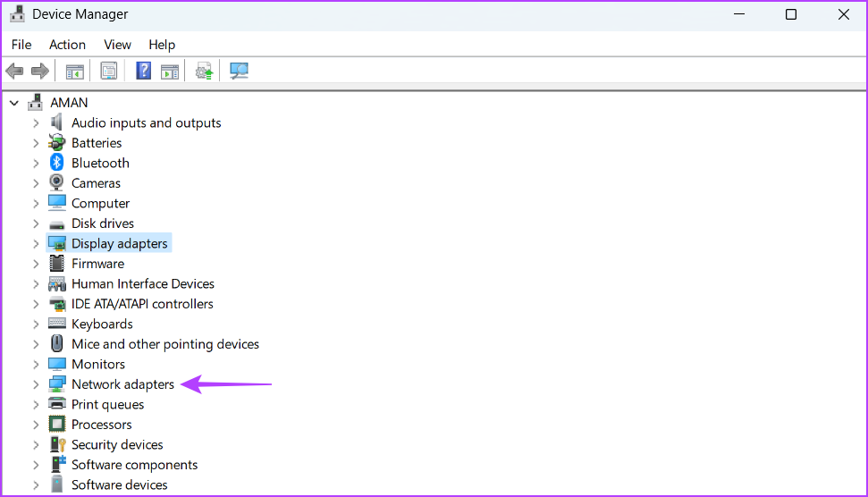Click the Bluetooth symbol icon
Screen dimensions: 868x497
click(56, 163)
